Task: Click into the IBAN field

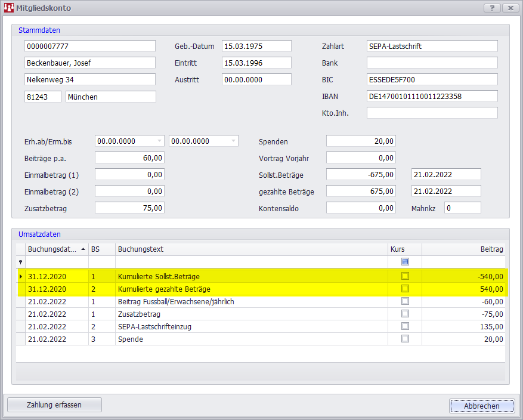Action: coord(432,96)
